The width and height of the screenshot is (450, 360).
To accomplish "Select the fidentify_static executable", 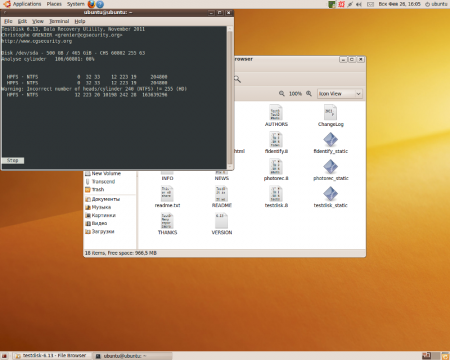I will click(330, 143).
